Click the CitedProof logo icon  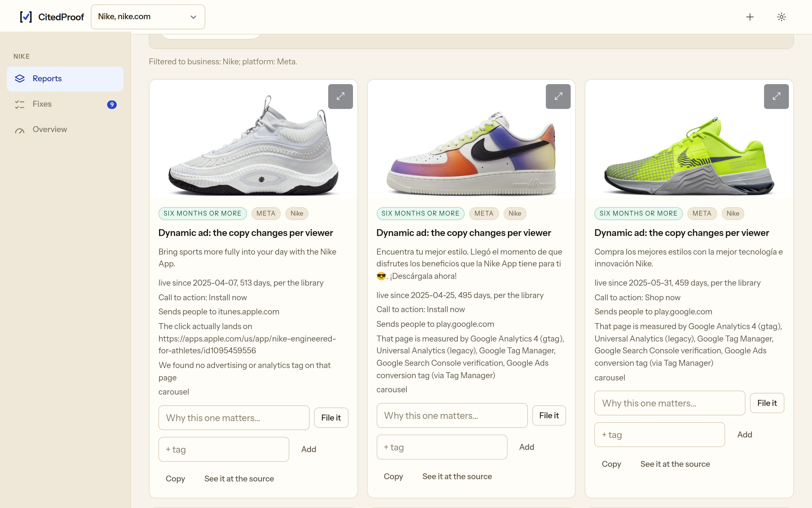26,17
